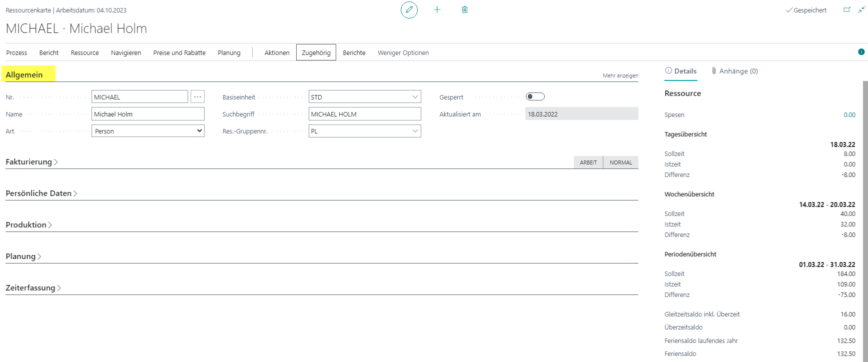Switch to the Anhänge (0) tab

734,71
